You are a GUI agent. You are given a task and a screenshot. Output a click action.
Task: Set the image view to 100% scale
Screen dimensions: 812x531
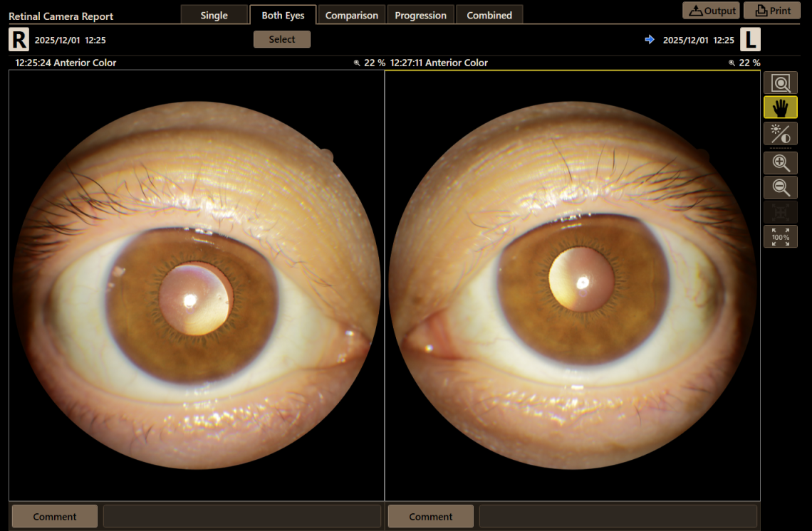(x=780, y=236)
